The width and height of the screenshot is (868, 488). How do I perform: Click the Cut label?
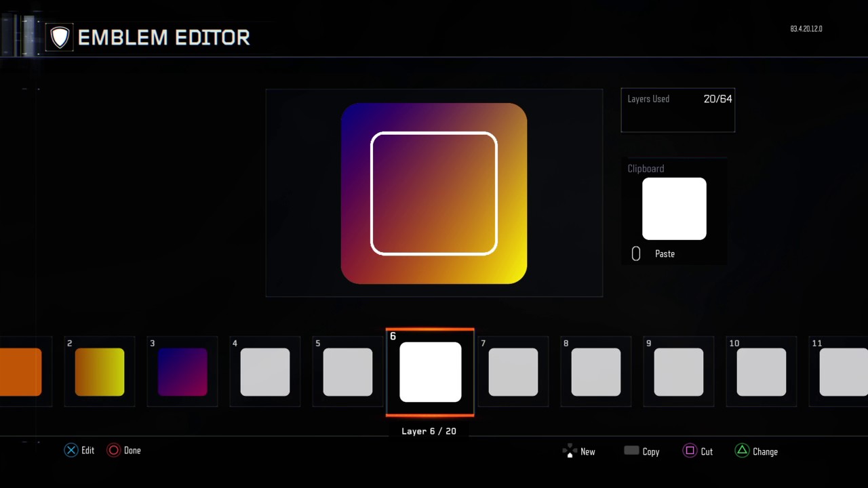[707, 451]
